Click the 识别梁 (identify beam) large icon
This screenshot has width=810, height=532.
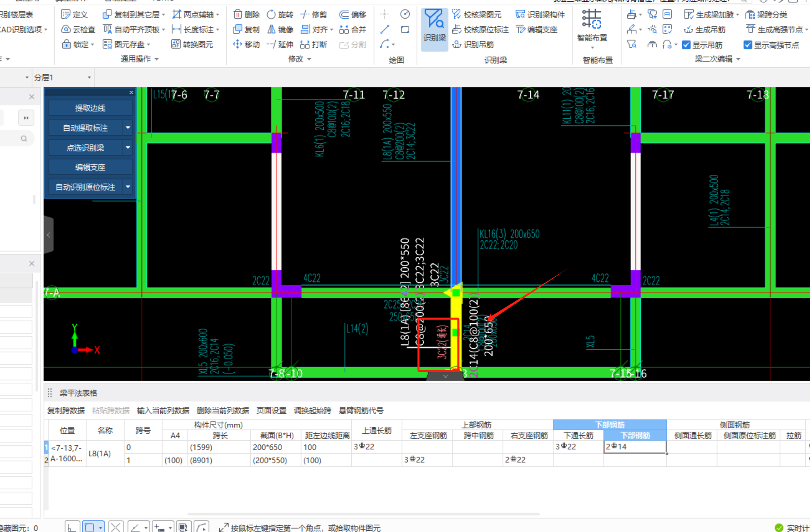[434, 26]
